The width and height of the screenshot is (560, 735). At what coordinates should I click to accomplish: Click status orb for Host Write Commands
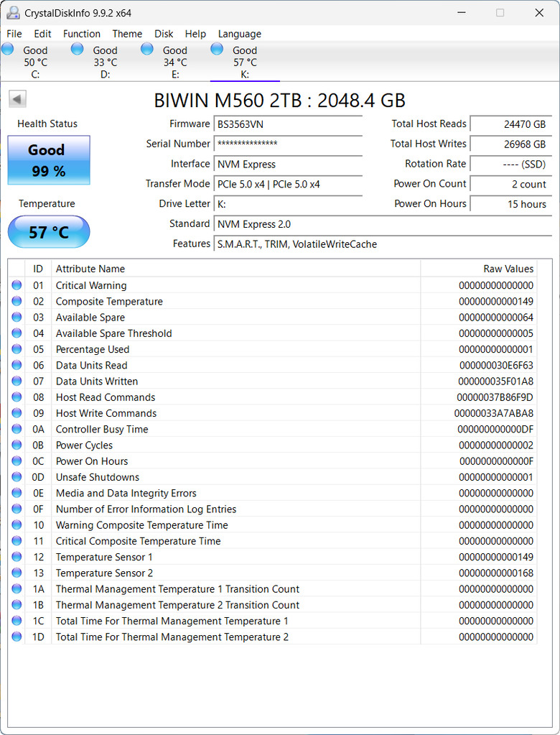[x=17, y=412]
